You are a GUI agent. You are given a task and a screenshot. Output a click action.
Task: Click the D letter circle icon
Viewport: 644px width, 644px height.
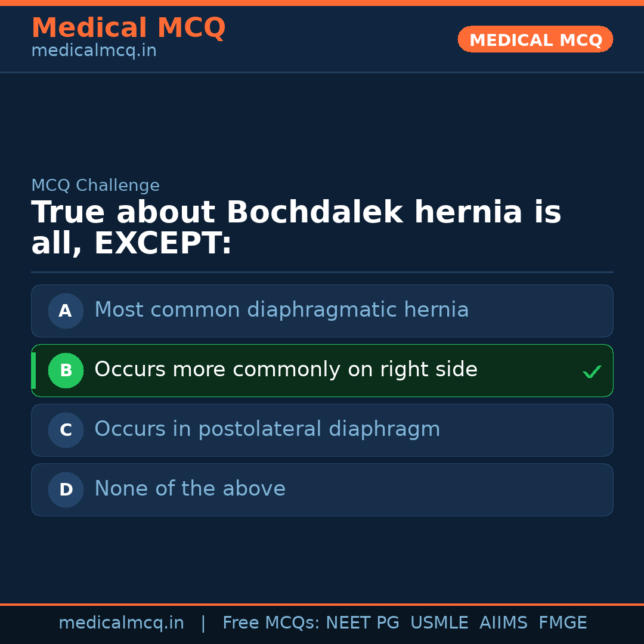click(66, 490)
